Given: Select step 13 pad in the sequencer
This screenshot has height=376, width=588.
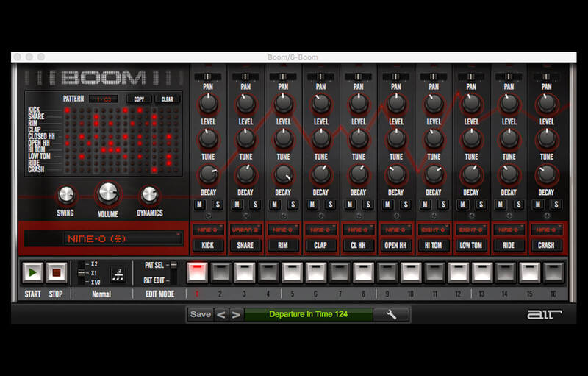Looking at the screenshot, I should tap(482, 272).
